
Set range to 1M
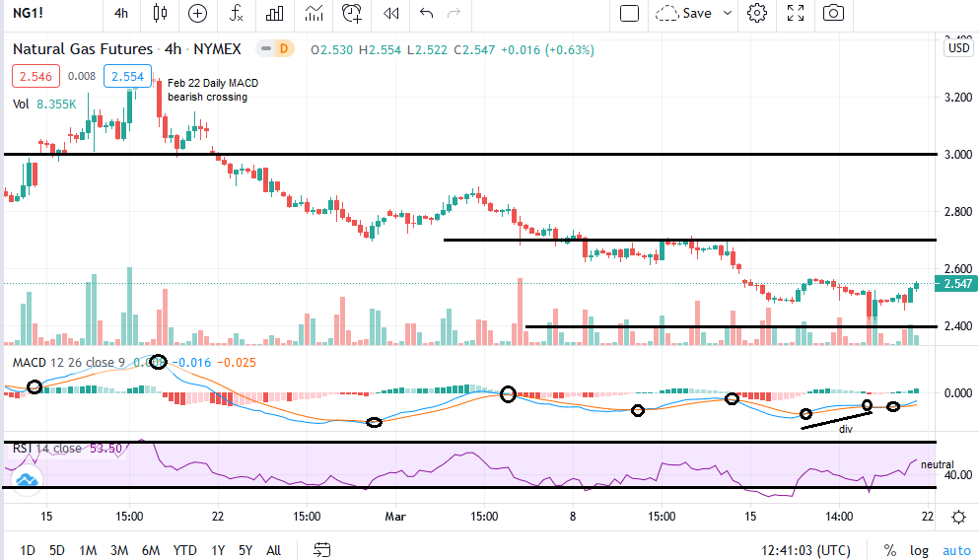tap(88, 550)
